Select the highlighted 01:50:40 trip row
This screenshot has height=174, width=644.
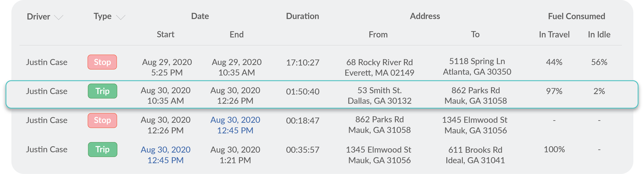pos(322,94)
